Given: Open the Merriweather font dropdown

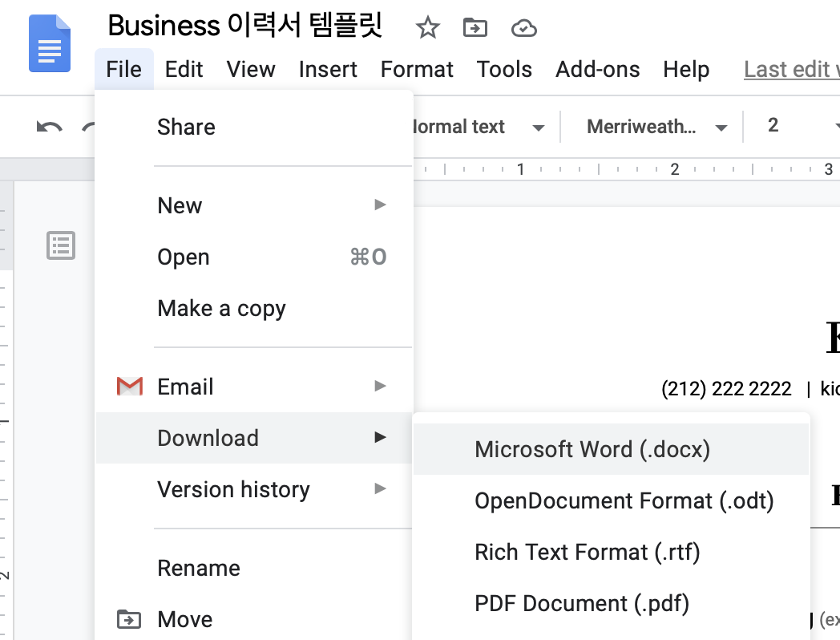Looking at the screenshot, I should tap(655, 127).
